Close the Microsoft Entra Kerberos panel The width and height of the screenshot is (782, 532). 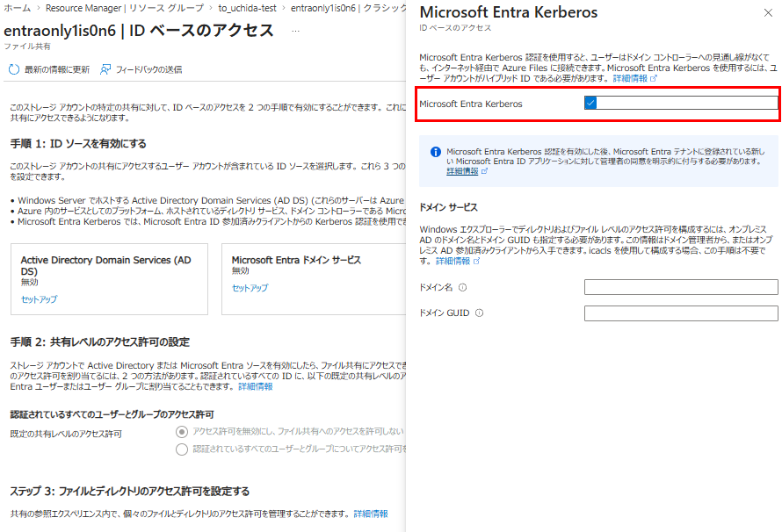(768, 13)
